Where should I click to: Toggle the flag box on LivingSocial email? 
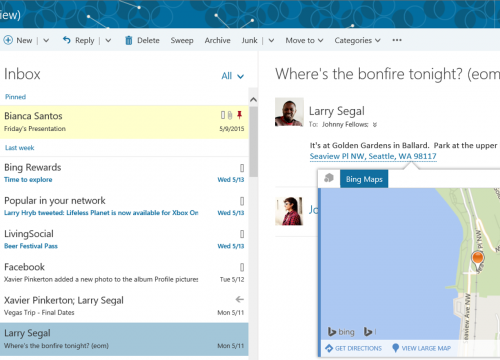coord(242,234)
